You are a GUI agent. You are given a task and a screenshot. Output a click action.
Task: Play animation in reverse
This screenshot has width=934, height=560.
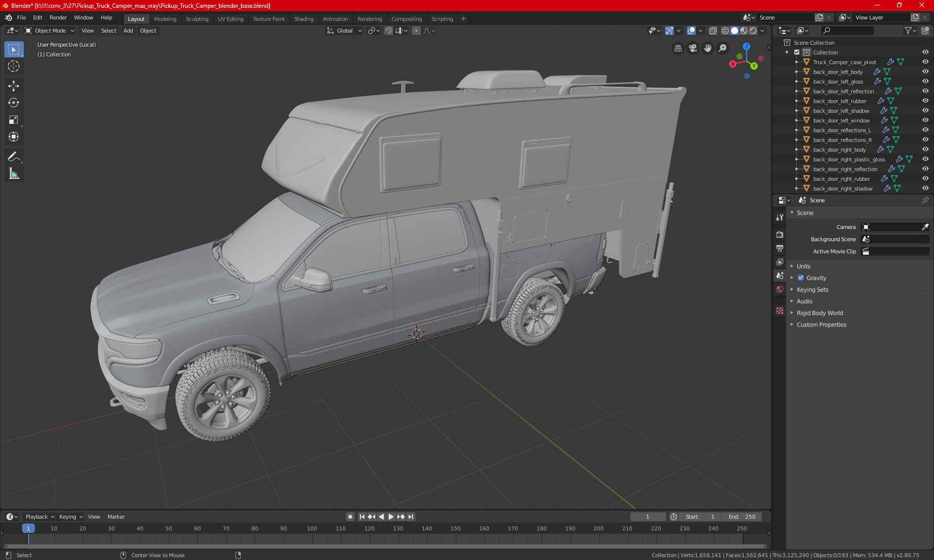[381, 517]
